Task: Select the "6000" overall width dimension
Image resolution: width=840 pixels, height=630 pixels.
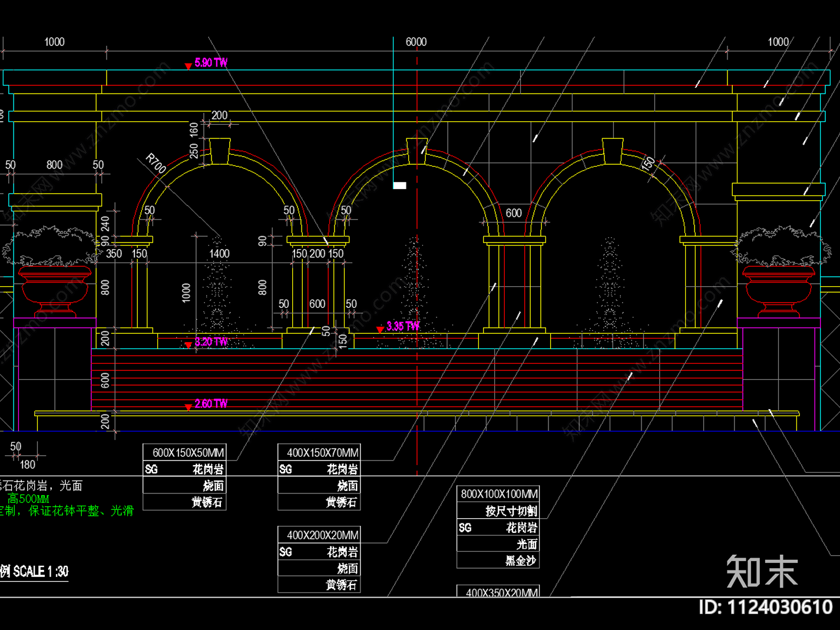Action: pyautogui.click(x=416, y=42)
